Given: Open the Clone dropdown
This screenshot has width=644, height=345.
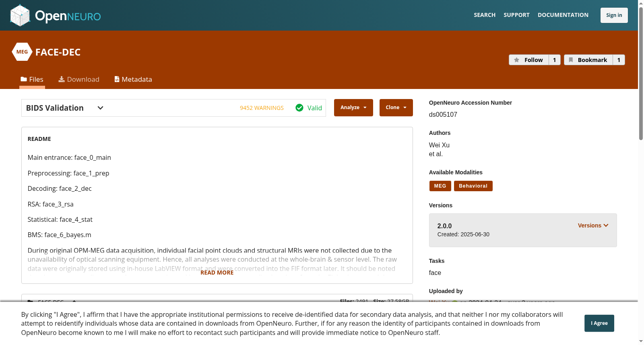Looking at the screenshot, I should coord(396,107).
